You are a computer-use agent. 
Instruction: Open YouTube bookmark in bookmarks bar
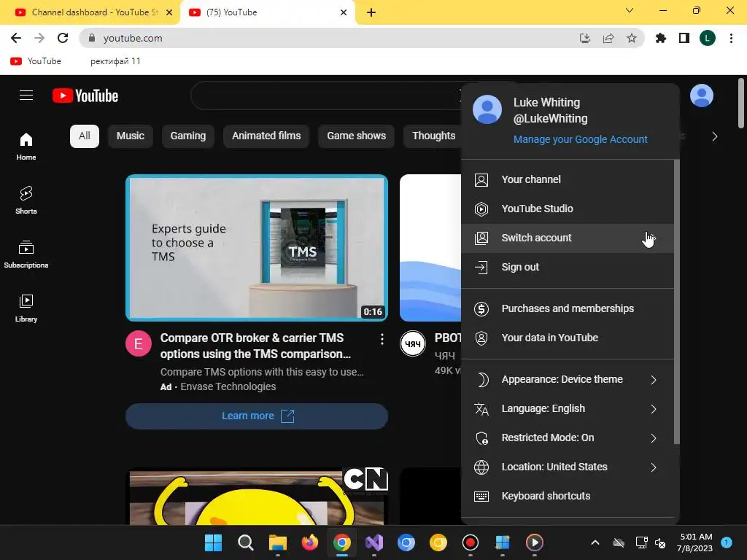pyautogui.click(x=36, y=61)
